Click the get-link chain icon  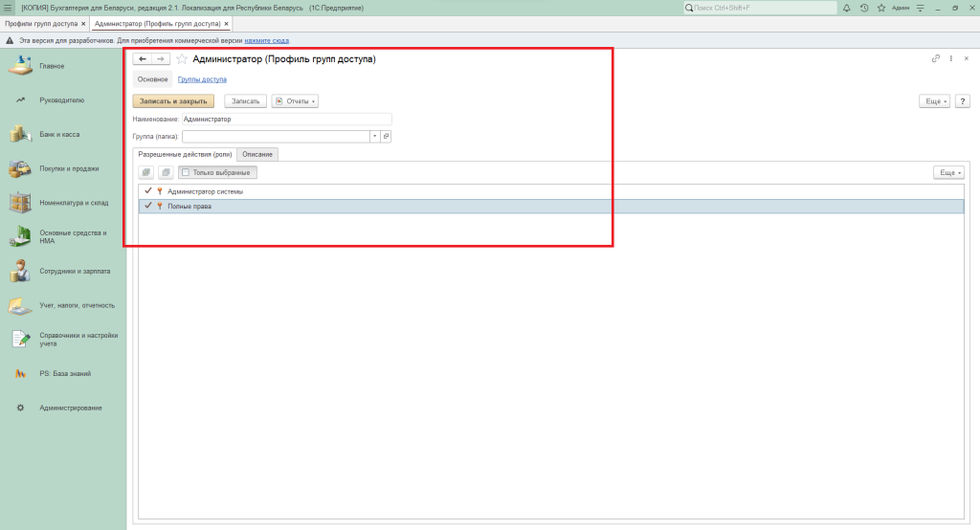[x=935, y=59]
